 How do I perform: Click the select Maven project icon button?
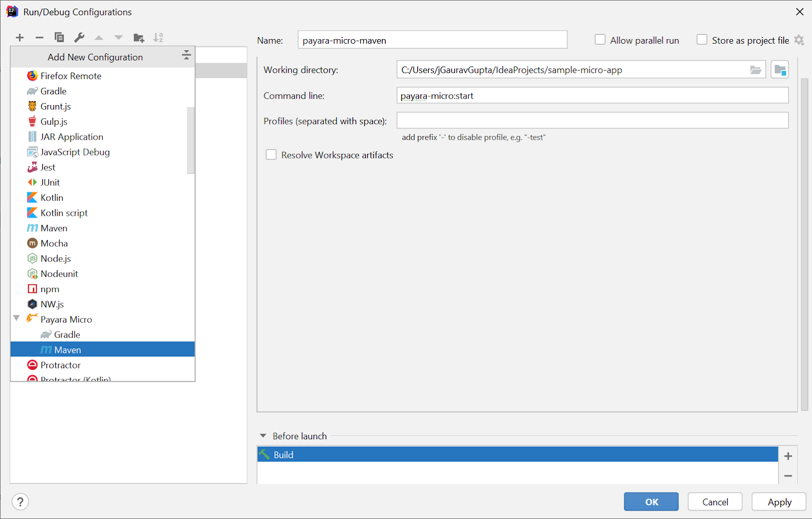coord(780,70)
